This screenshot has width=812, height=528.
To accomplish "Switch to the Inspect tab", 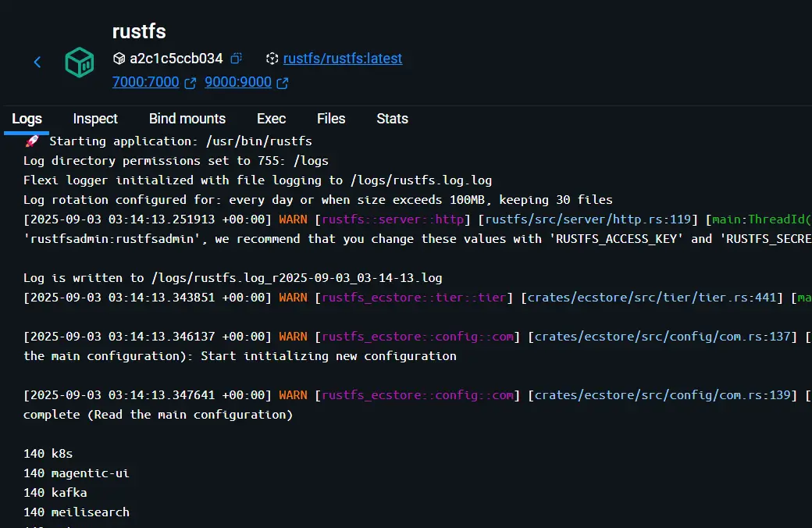I will pyautogui.click(x=95, y=119).
